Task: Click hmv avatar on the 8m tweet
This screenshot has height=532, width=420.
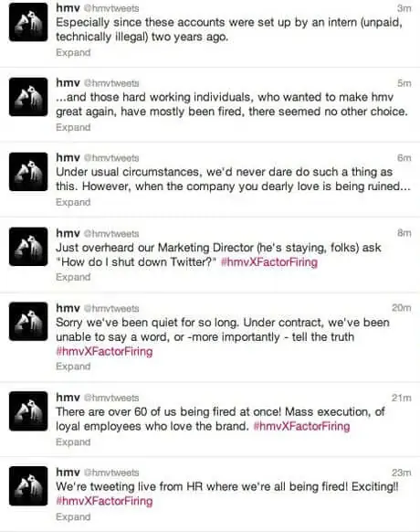Action: [x=28, y=246]
